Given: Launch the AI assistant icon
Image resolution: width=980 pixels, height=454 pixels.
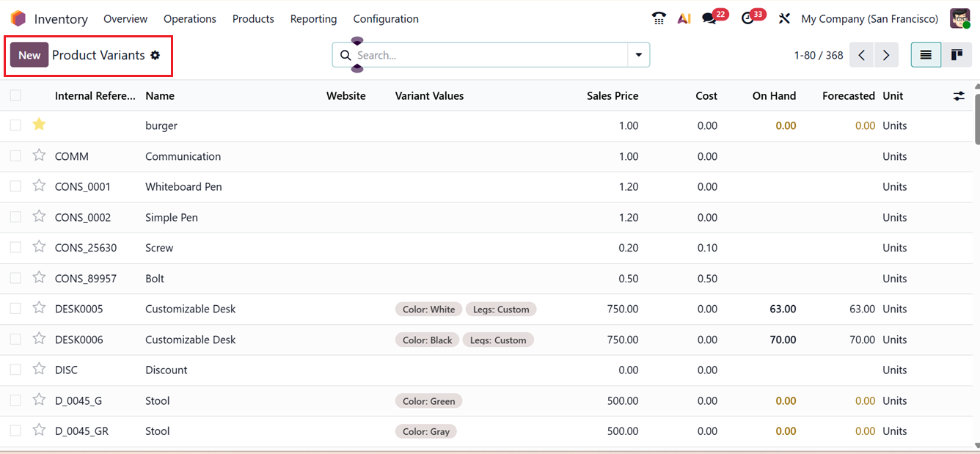Looking at the screenshot, I should point(684,18).
